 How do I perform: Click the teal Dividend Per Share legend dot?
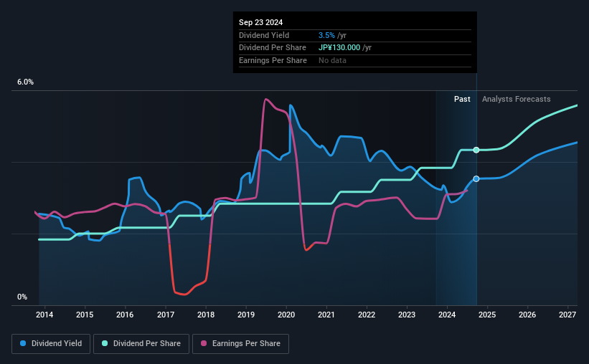click(105, 343)
